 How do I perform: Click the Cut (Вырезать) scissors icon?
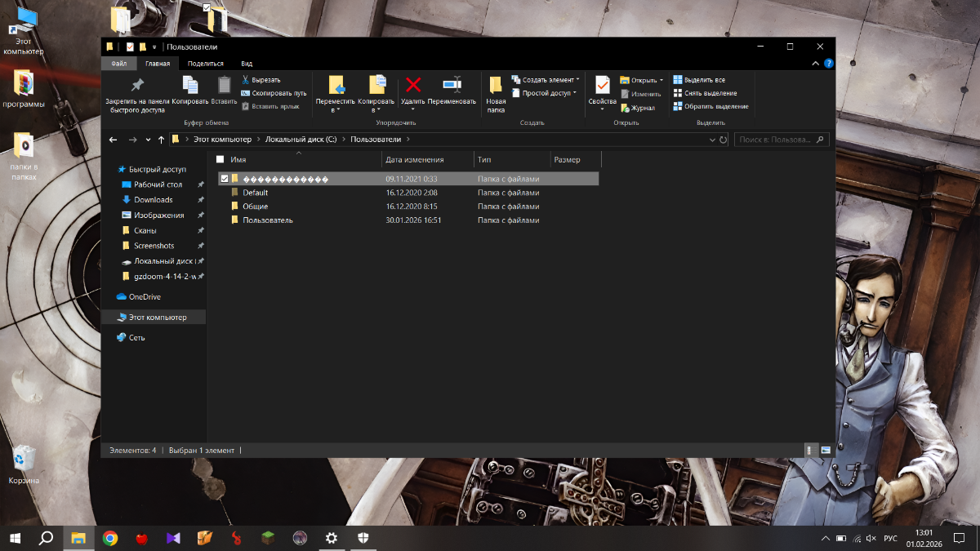(x=245, y=80)
